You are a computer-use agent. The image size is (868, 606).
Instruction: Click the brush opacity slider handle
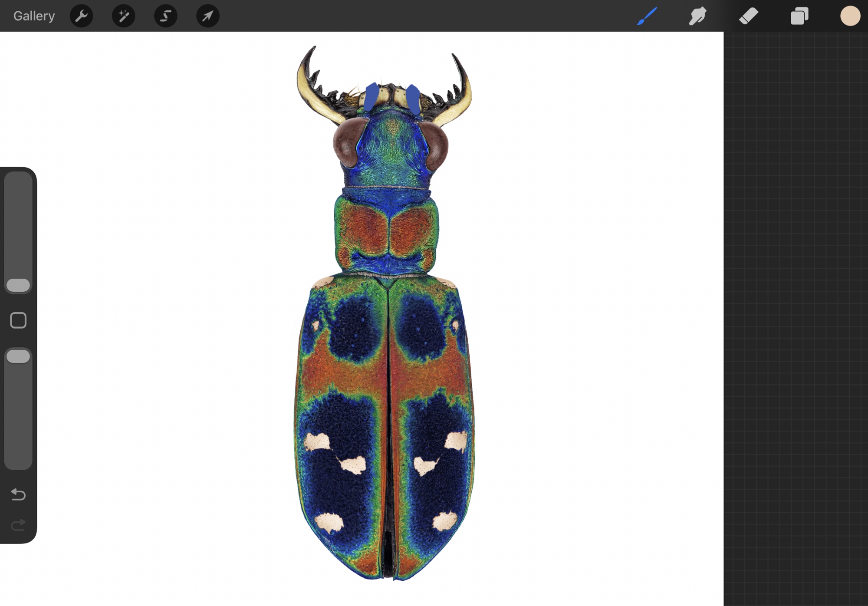click(18, 356)
